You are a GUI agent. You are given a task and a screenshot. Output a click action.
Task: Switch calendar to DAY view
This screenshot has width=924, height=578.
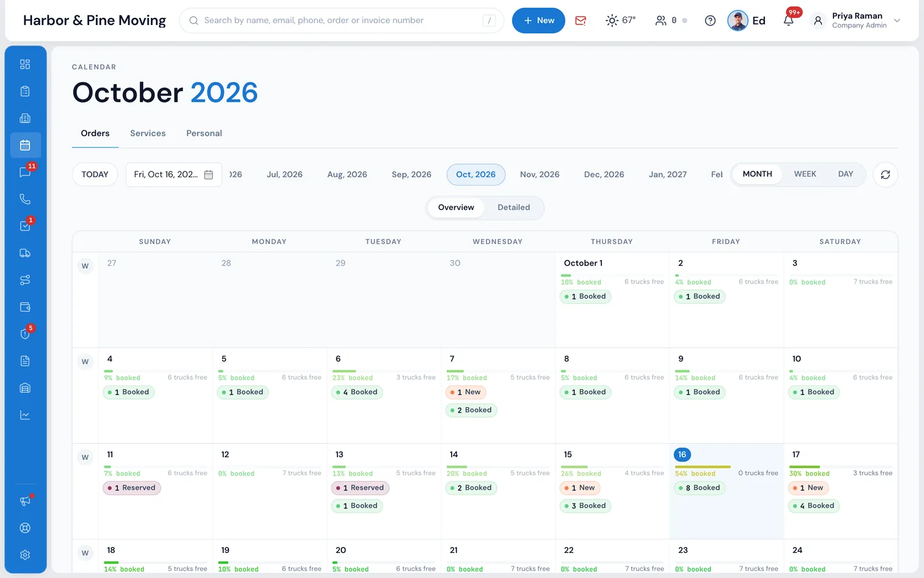(846, 174)
